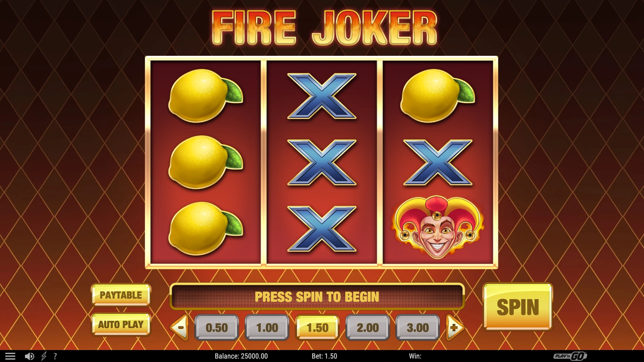This screenshot has width=644, height=362.
Task: Click the lemon on the third reel
Action: [437, 95]
